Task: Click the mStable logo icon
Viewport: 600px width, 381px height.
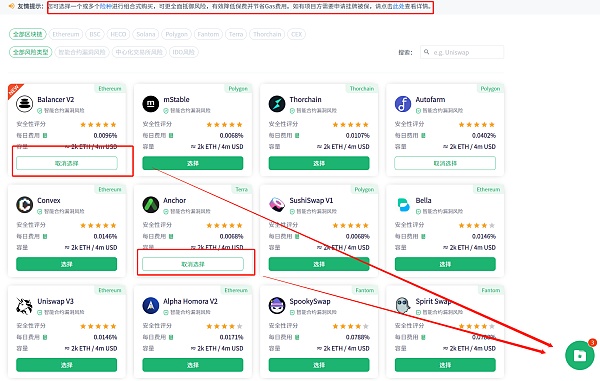Action: pyautogui.click(x=151, y=104)
